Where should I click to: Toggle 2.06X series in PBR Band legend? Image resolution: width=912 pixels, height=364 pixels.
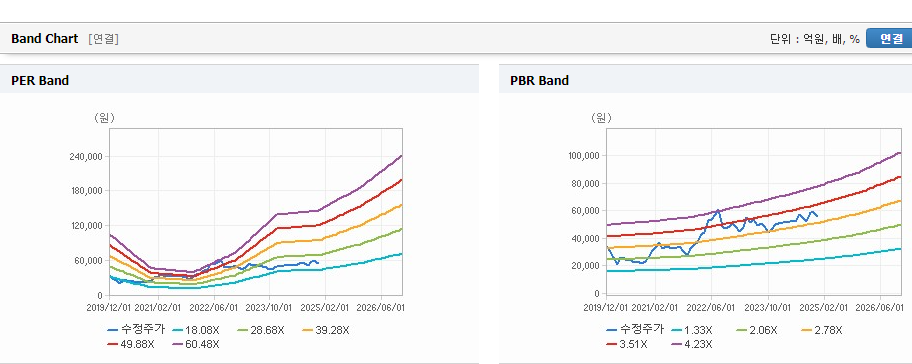pos(757,330)
